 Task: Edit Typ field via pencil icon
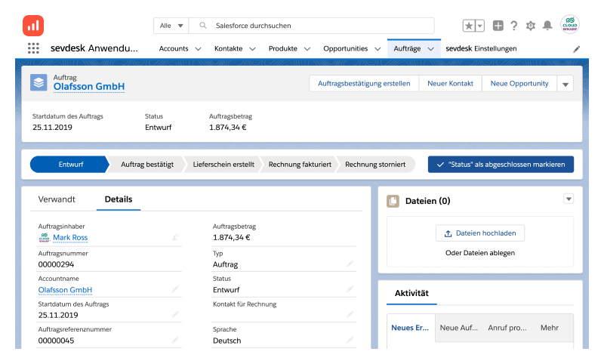350,264
